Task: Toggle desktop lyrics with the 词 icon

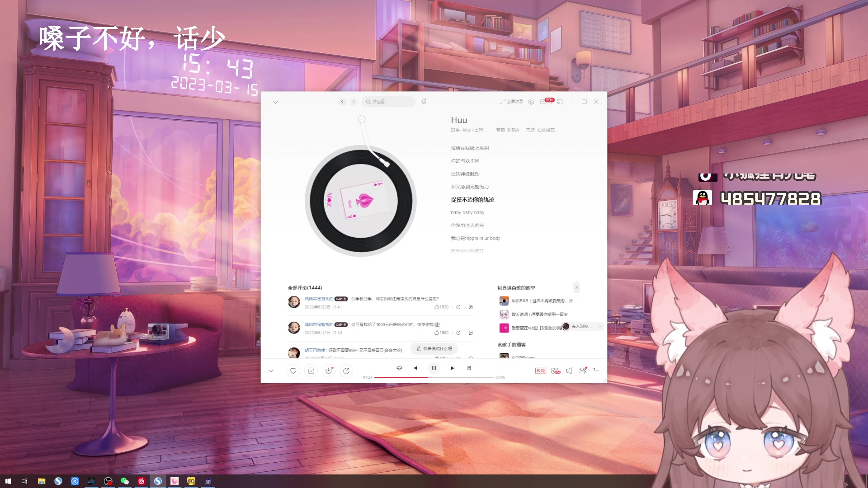Action: click(469, 368)
